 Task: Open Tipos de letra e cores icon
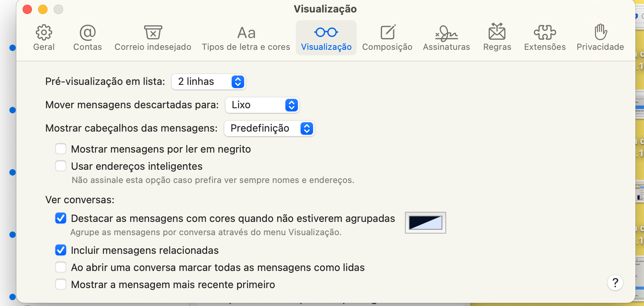(x=246, y=33)
